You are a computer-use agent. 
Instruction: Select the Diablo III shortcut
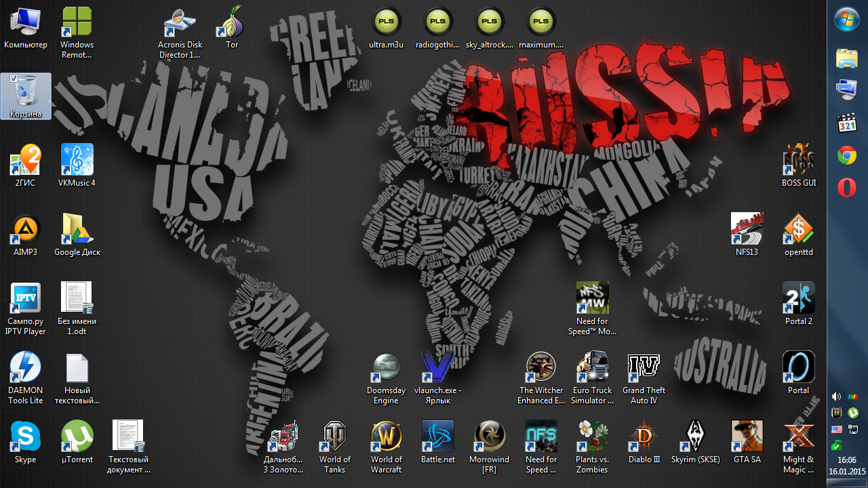pos(644,443)
